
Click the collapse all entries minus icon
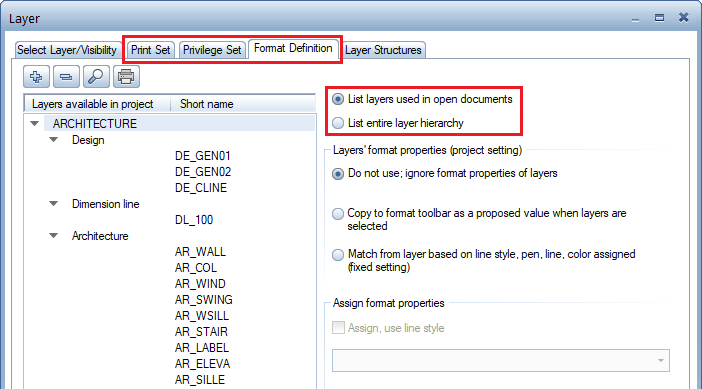pos(66,77)
